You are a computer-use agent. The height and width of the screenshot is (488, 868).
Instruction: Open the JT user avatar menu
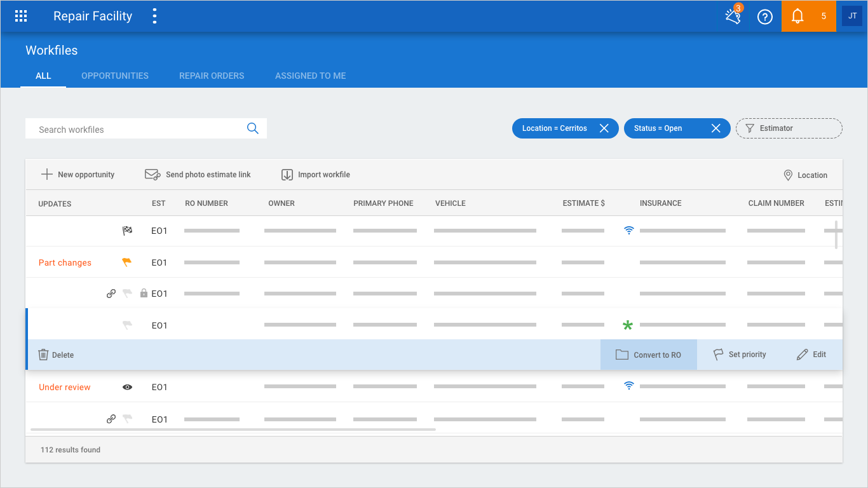click(852, 17)
